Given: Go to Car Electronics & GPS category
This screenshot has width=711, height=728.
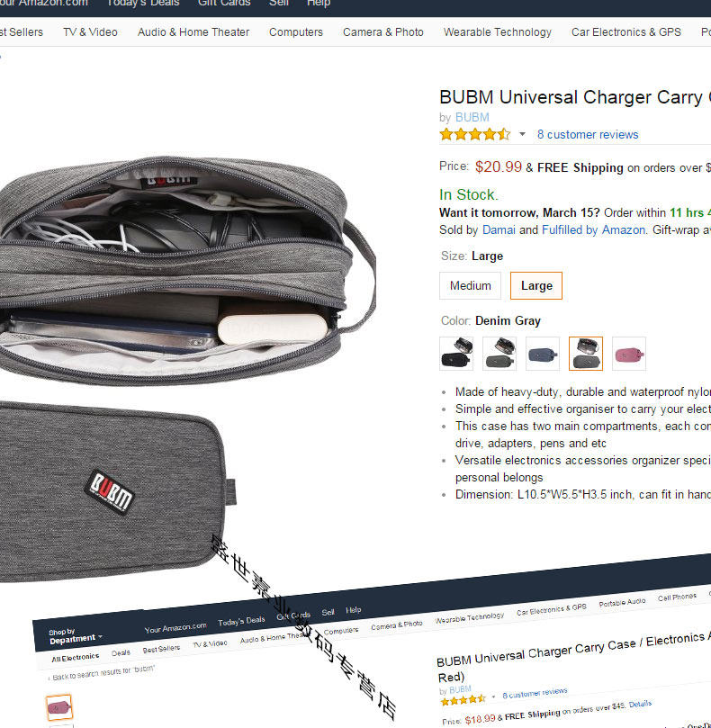Looking at the screenshot, I should pyautogui.click(x=626, y=32).
